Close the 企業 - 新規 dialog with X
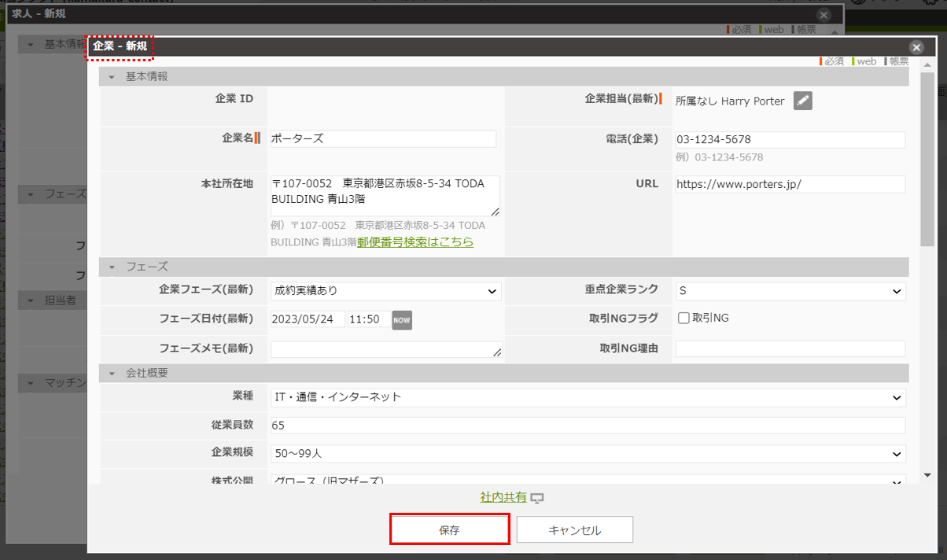The image size is (947, 560). (916, 47)
